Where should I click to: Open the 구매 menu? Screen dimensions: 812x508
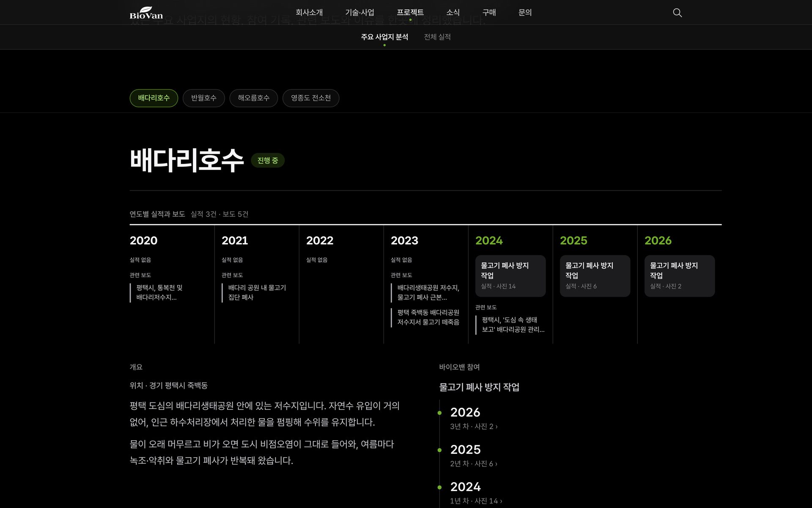(x=489, y=13)
